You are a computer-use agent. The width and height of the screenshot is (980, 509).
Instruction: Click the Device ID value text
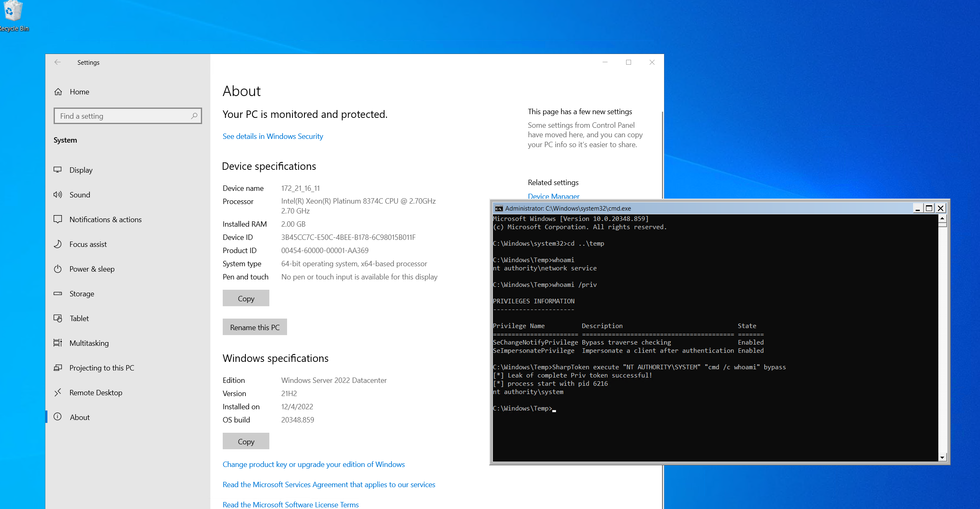349,237
